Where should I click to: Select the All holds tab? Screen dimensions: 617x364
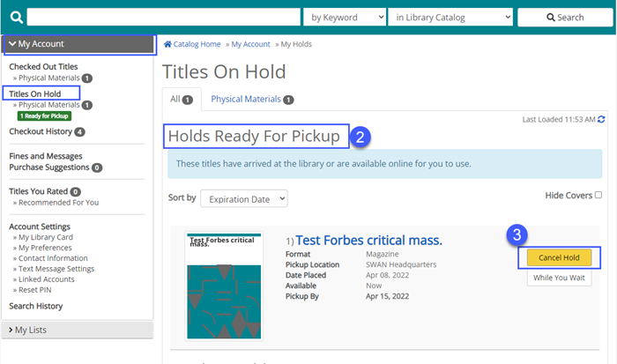[182, 100]
